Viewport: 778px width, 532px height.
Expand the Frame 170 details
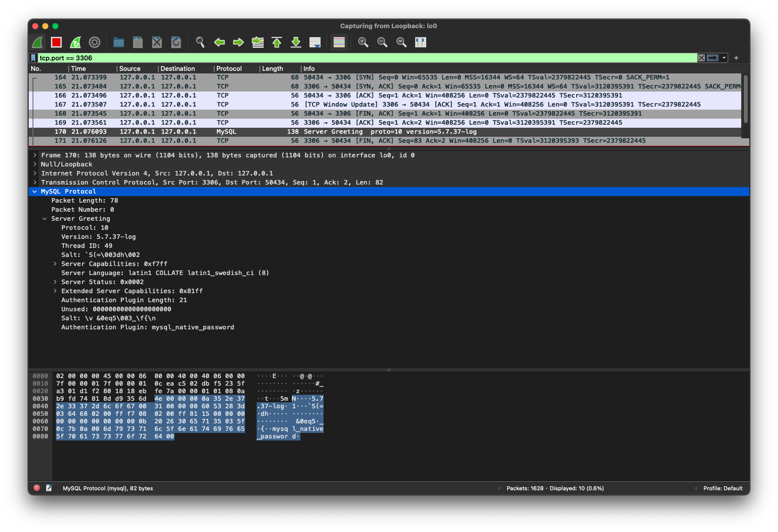35,155
